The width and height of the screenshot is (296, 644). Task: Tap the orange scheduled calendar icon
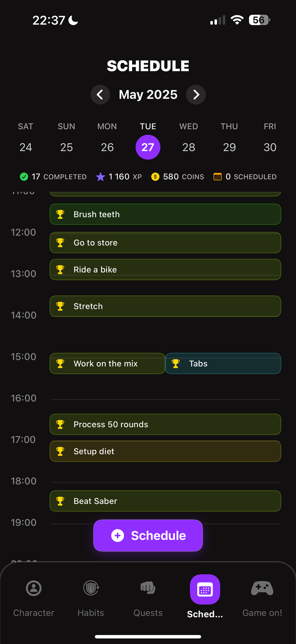pos(218,177)
